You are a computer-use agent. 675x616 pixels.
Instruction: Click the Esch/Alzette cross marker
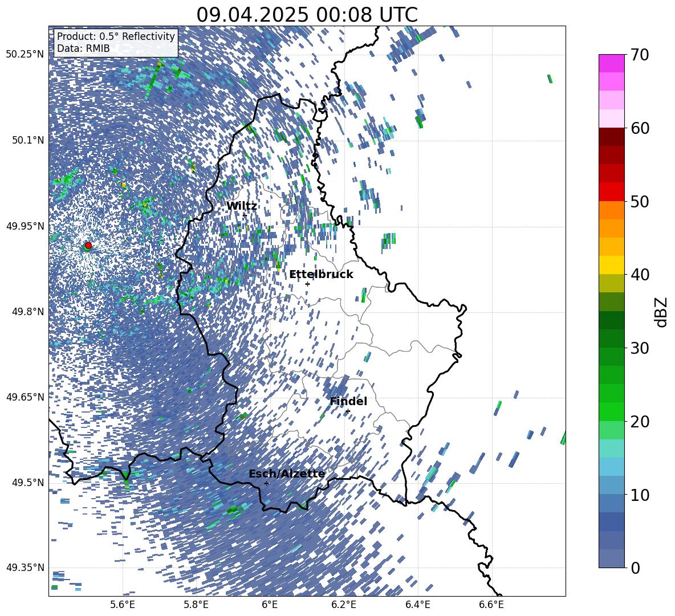pos(266,483)
